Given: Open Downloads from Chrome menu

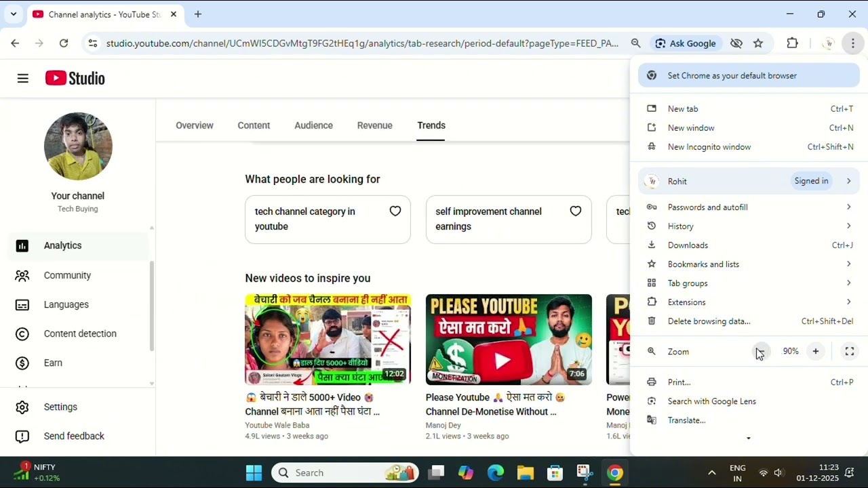Looking at the screenshot, I should point(749,245).
